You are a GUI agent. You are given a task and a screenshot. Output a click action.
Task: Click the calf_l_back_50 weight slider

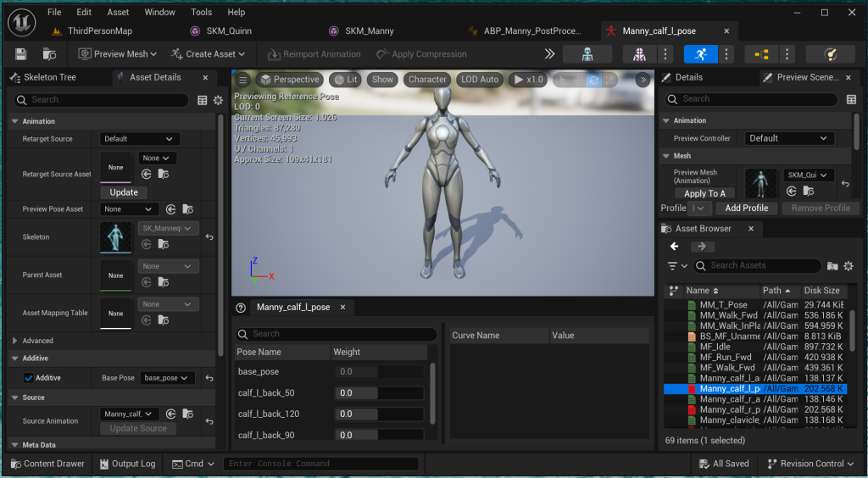379,392
